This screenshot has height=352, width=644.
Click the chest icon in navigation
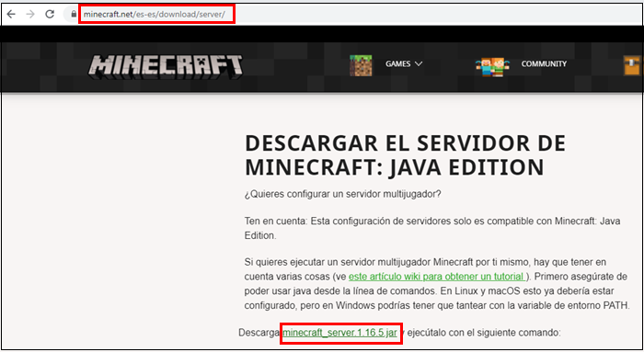pyautogui.click(x=632, y=65)
